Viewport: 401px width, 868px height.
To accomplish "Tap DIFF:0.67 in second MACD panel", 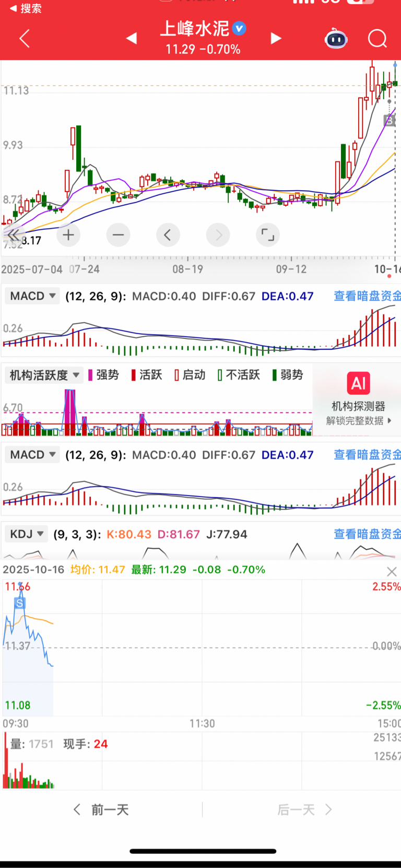I will pos(229,455).
